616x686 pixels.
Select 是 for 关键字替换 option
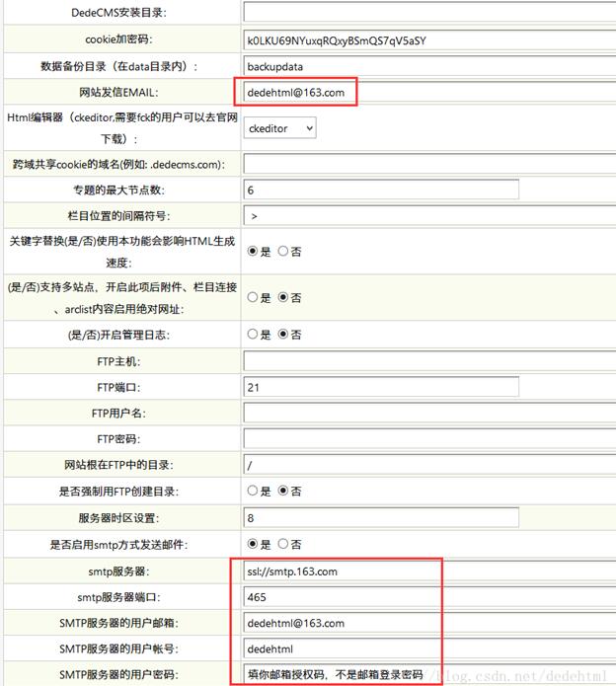tap(253, 252)
